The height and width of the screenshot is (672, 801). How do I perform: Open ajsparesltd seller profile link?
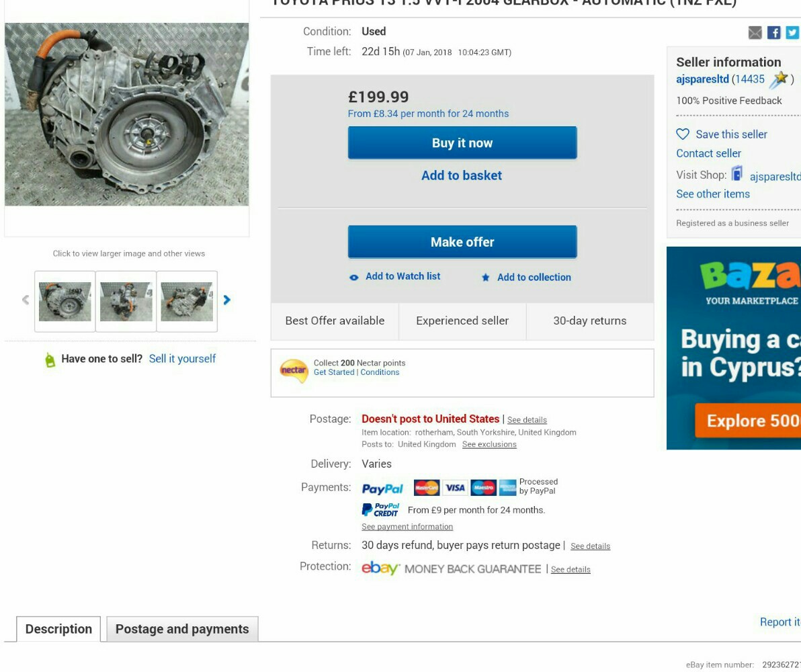[x=702, y=79]
